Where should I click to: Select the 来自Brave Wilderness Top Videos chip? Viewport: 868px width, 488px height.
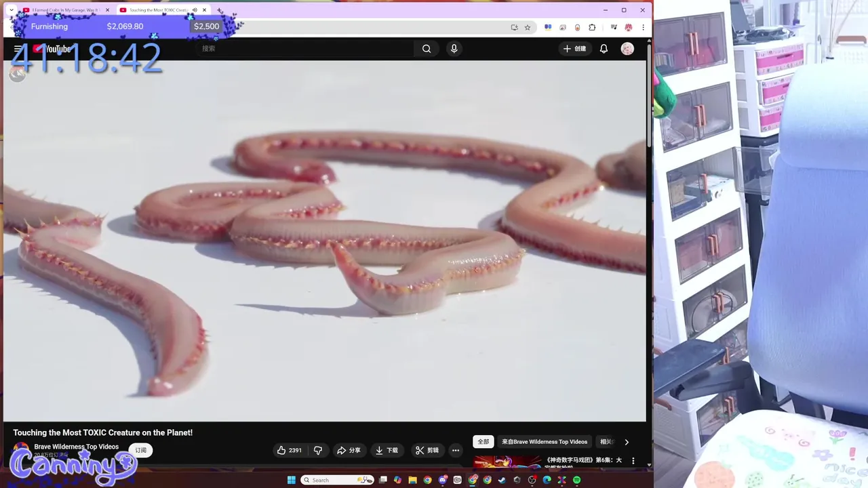tap(545, 442)
